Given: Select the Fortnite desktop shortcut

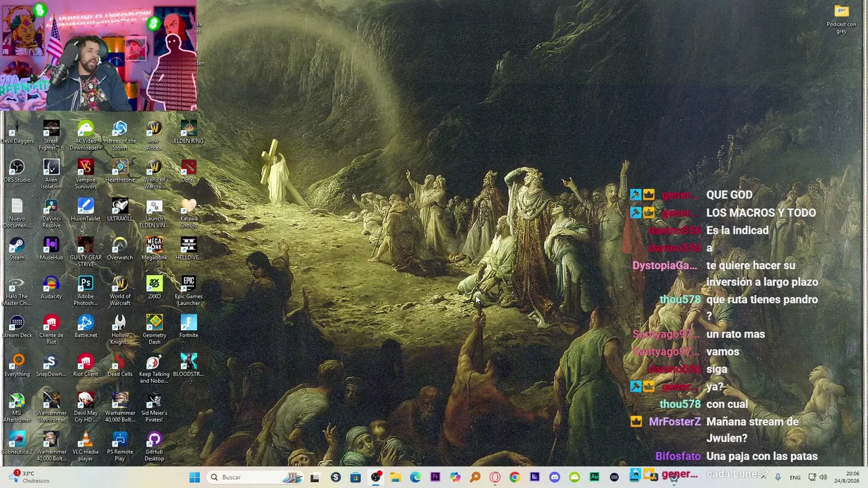Looking at the screenshot, I should (x=189, y=327).
